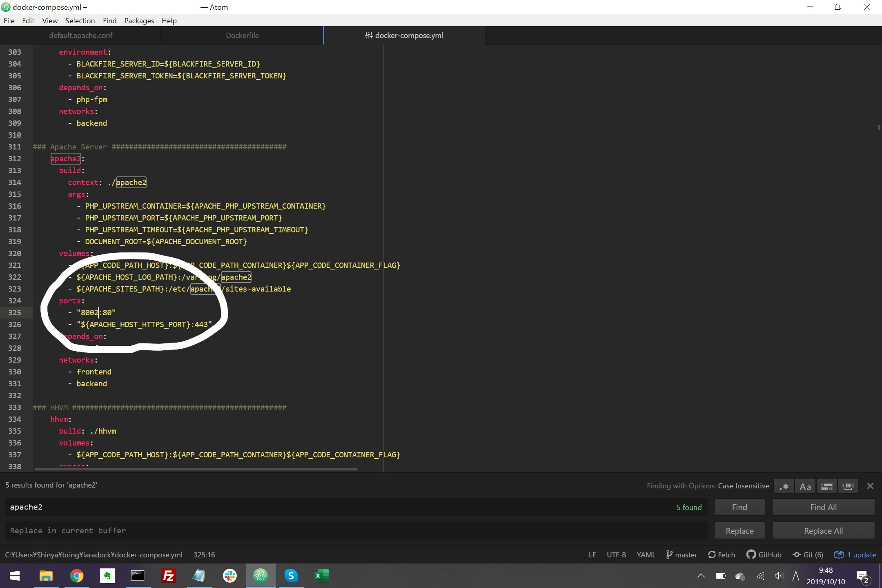The width and height of the screenshot is (882, 588).
Task: Toggle the Whole Word search option
Action: pyautogui.click(x=848, y=486)
